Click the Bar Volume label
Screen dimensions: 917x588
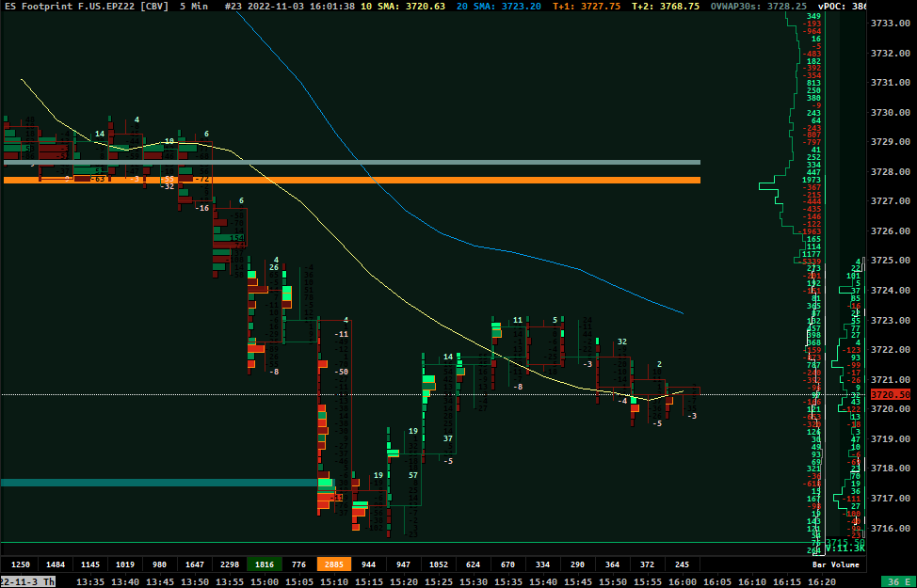[836, 564]
